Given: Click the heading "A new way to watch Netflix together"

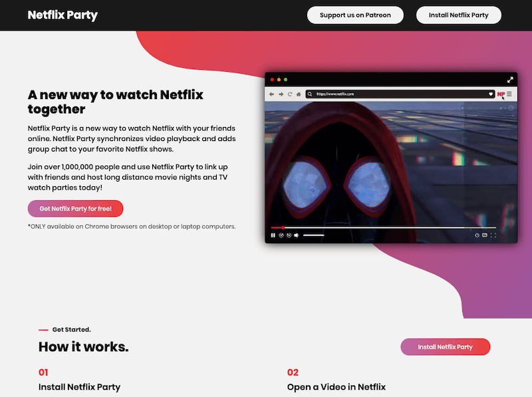Looking at the screenshot, I should (x=115, y=102).
